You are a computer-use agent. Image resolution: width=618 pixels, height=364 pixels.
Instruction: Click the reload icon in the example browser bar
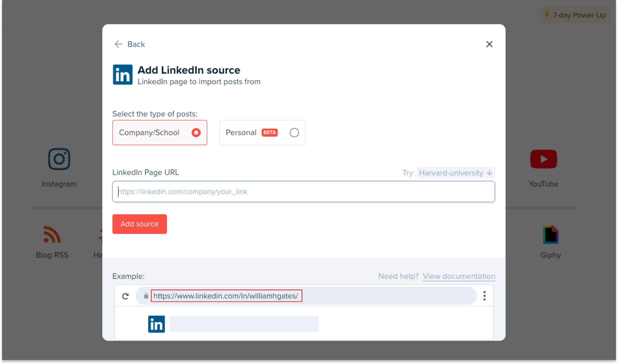(126, 296)
